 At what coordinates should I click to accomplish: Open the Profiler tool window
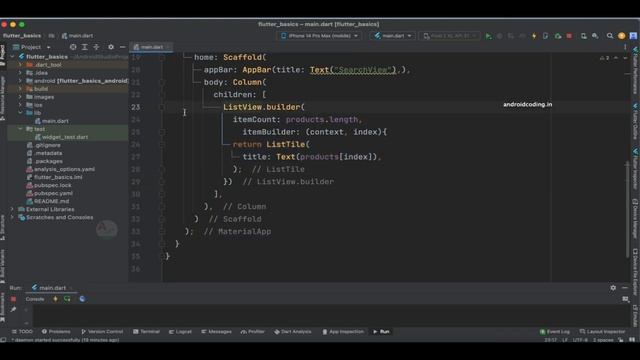(253, 331)
